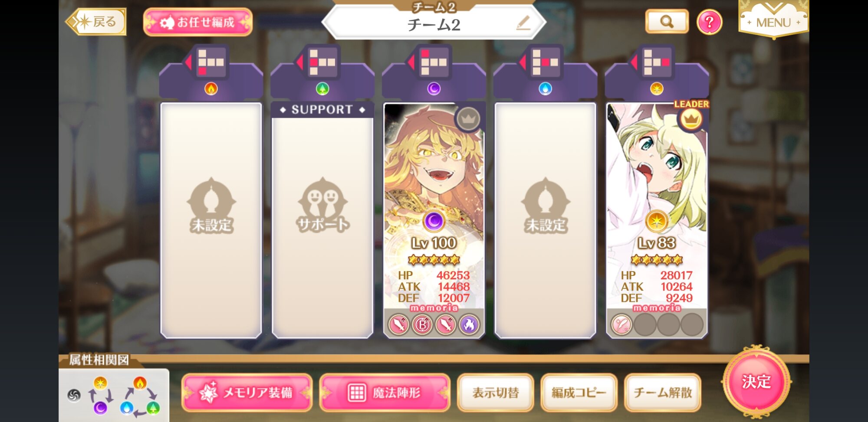The width and height of the screenshot is (868, 422).
Task: Expand the MENU pull-down
Action: pos(773,19)
